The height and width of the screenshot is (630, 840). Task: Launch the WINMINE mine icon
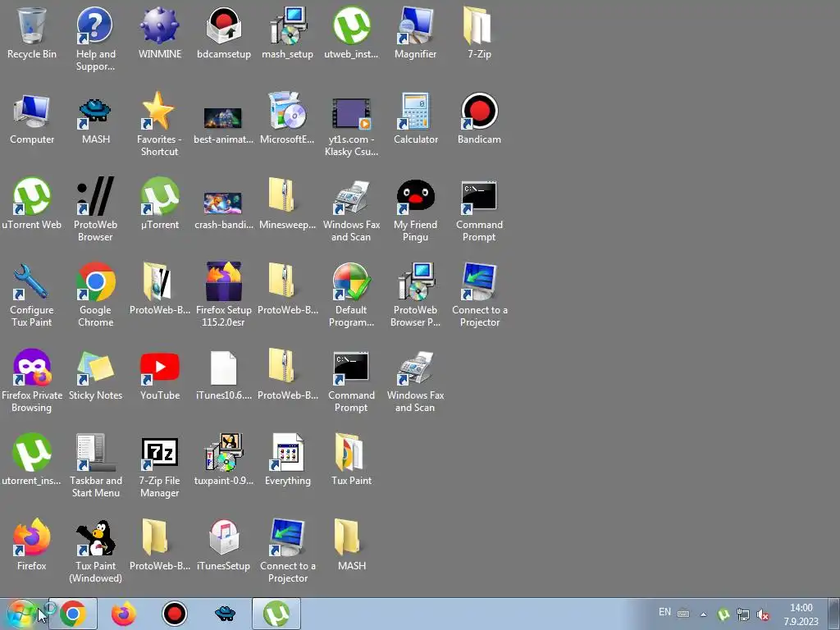tap(160, 33)
